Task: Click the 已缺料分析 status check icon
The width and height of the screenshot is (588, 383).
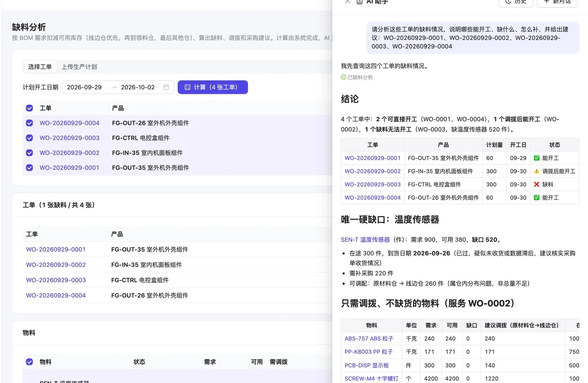Action: (343, 77)
